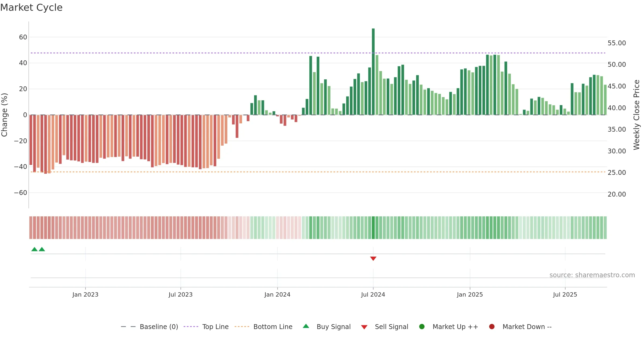This screenshot has height=362, width=644.
Task: Click the 40 tick on the change axis
Action: 23,63
